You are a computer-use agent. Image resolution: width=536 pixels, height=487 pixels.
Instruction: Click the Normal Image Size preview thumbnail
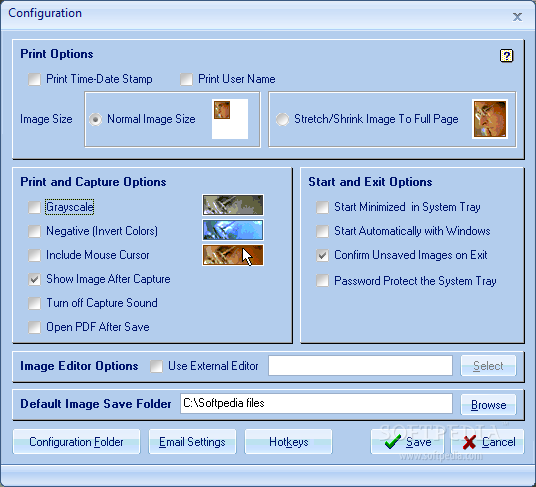pyautogui.click(x=230, y=119)
